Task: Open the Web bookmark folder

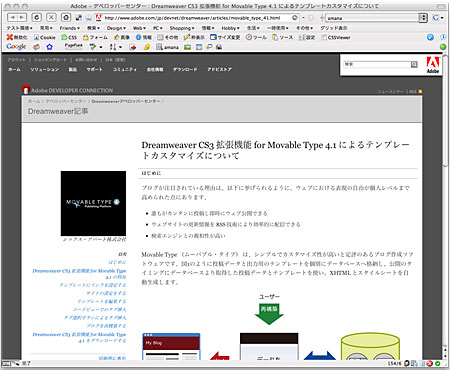Action: coord(139,28)
